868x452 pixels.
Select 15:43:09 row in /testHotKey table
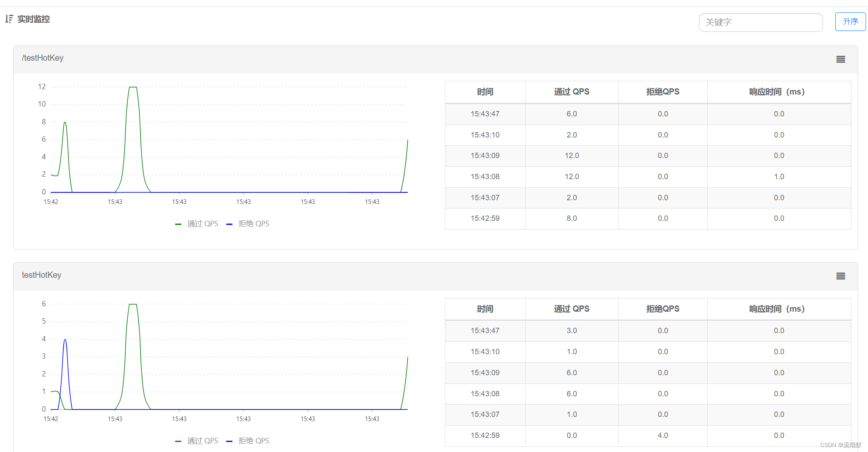[648, 156]
